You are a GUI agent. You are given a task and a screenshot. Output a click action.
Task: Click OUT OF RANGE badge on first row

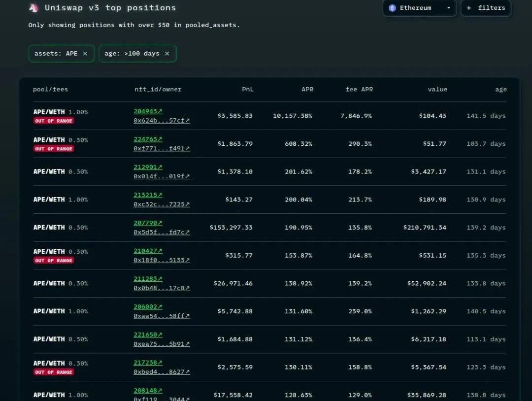(54, 121)
